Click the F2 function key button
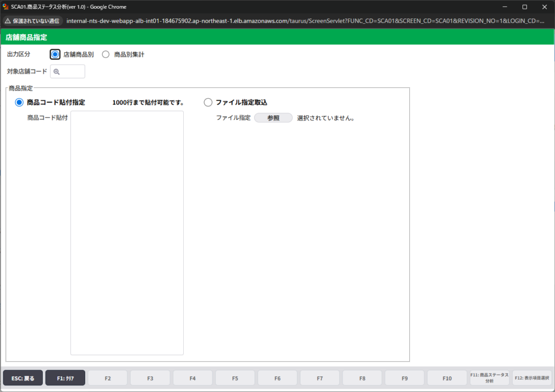555x392 pixels. 108,378
